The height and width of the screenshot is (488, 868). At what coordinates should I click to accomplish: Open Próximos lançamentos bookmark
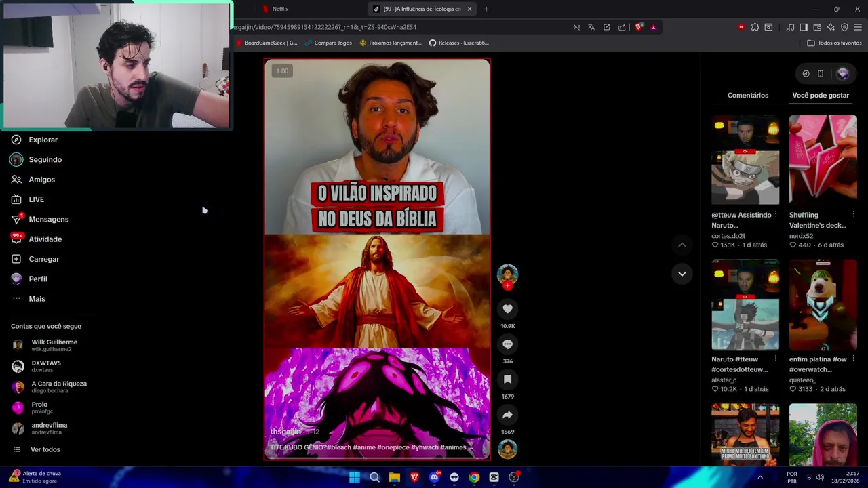pos(391,43)
